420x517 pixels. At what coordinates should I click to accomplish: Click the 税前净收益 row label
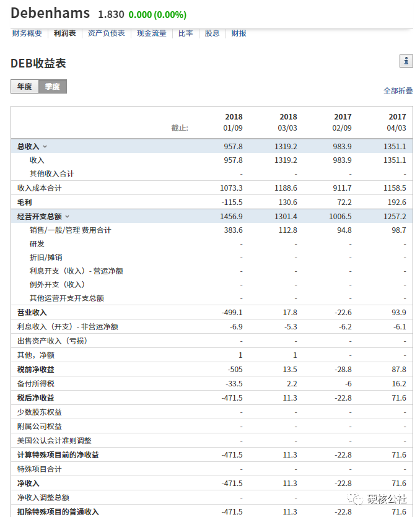36,369
